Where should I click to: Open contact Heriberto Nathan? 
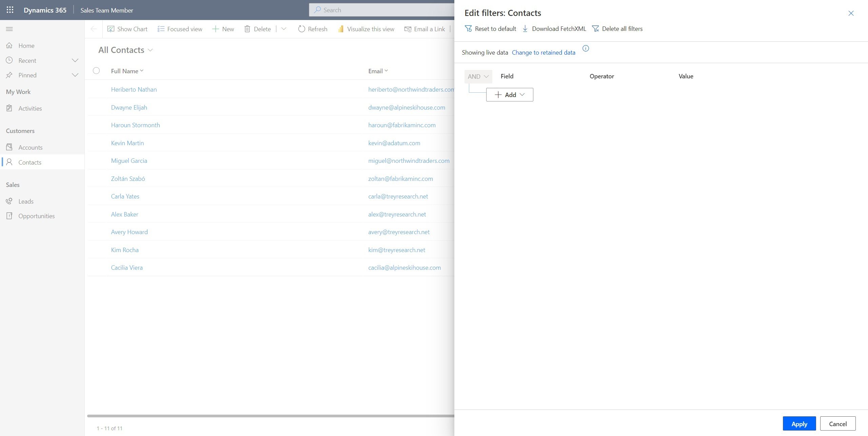(134, 90)
